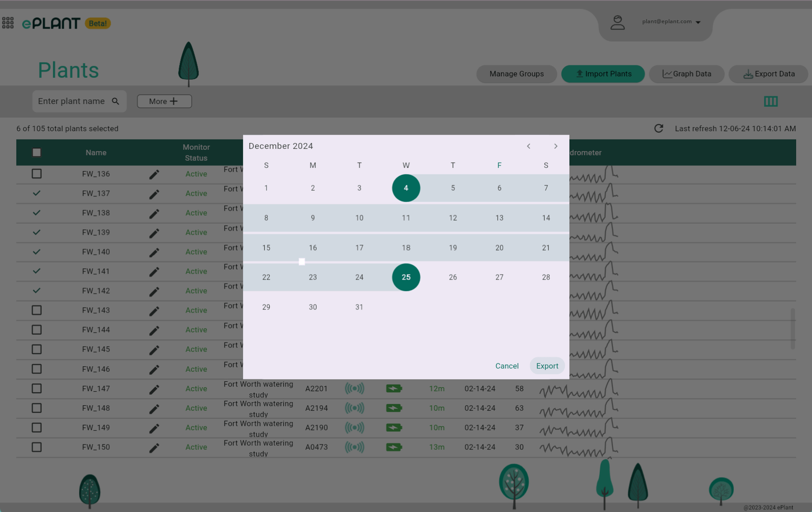Viewport: 812px width, 512px height.
Task: Select December 25 on the calendar
Action: [405, 277]
